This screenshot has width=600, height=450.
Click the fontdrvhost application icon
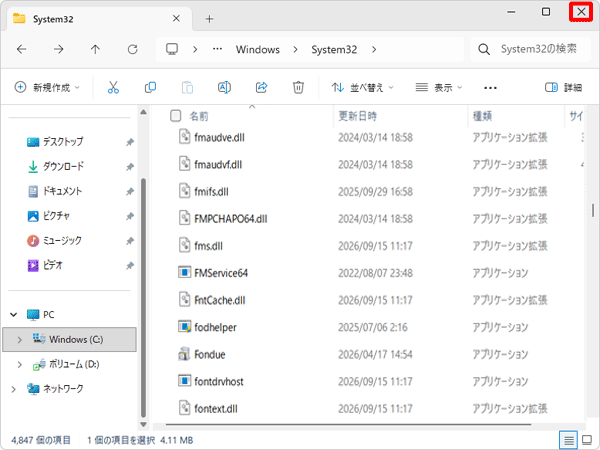[x=184, y=381]
